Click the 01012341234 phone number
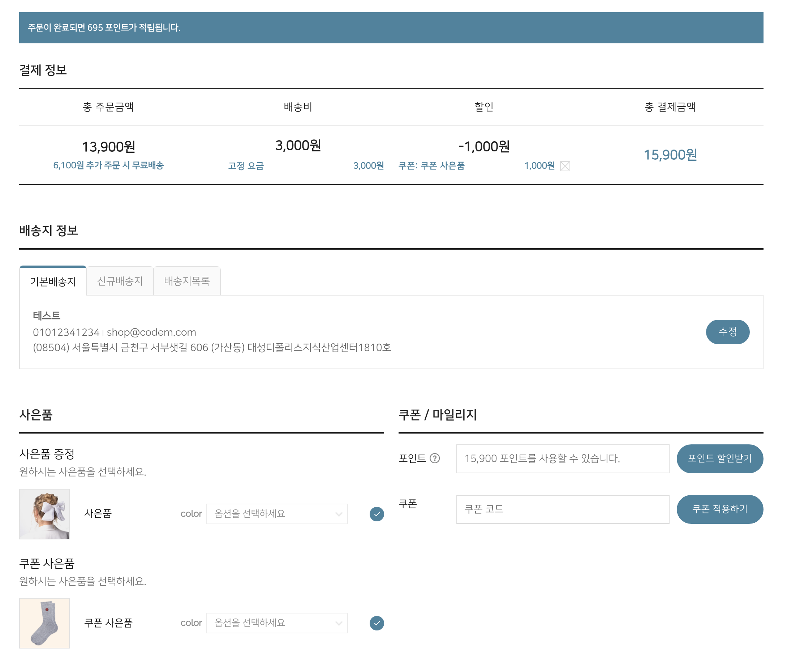The image size is (787, 672). pyautogui.click(x=66, y=332)
